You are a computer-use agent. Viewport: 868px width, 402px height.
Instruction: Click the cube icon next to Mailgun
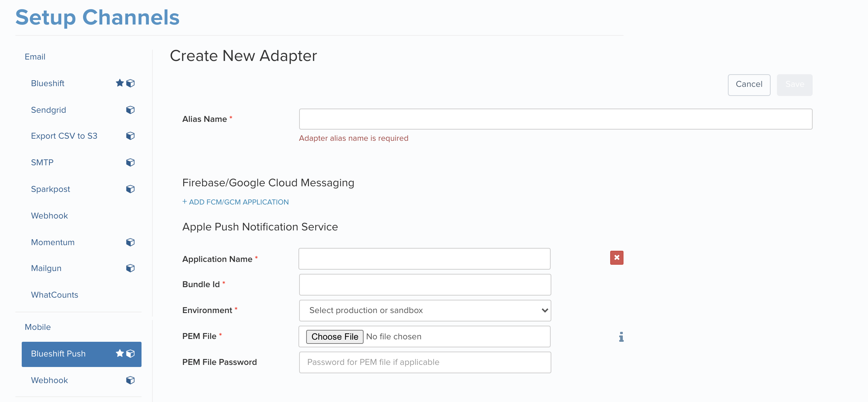(130, 268)
